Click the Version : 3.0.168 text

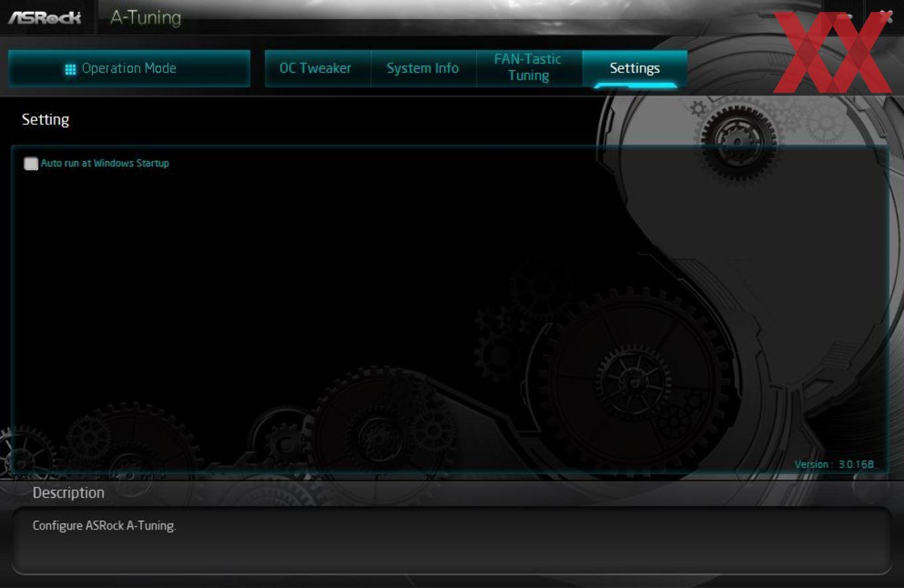(834, 464)
